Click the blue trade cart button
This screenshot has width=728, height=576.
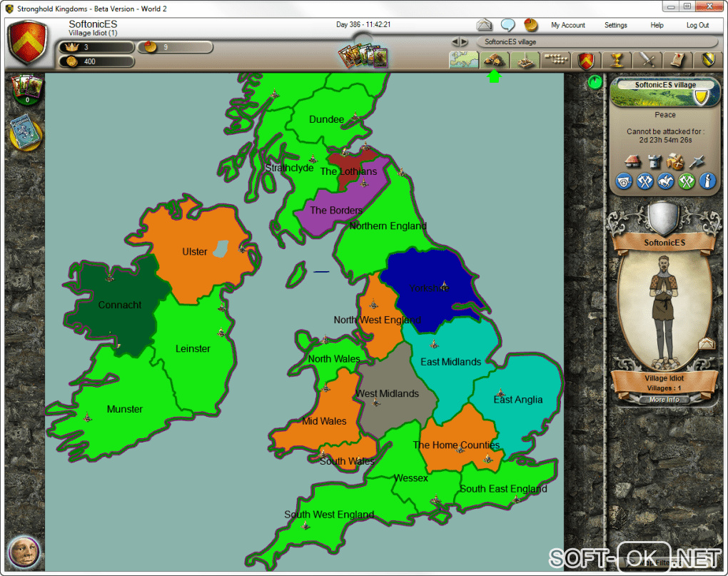click(x=624, y=181)
